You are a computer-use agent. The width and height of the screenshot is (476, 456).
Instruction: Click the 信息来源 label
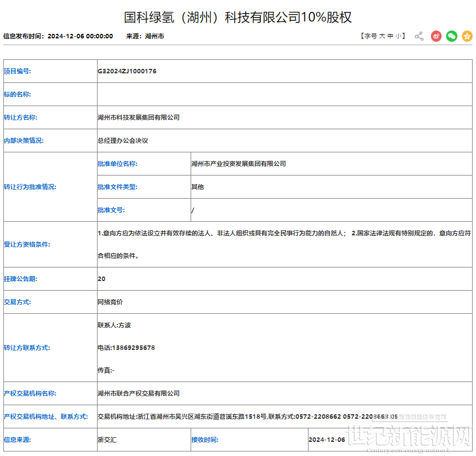[x=17, y=440]
